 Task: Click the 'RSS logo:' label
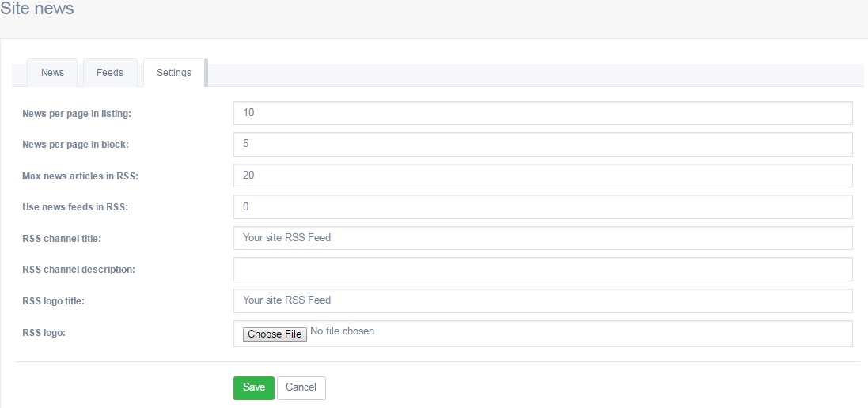click(44, 333)
